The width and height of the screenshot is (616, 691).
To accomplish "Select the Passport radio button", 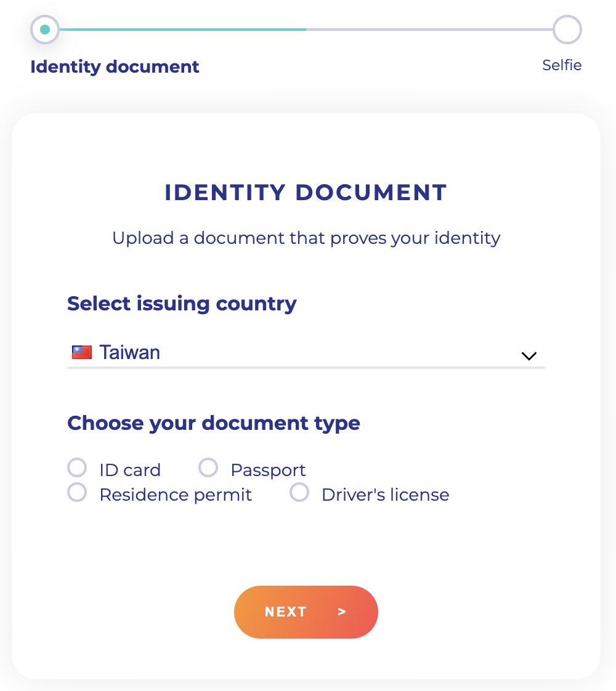I will (x=208, y=467).
